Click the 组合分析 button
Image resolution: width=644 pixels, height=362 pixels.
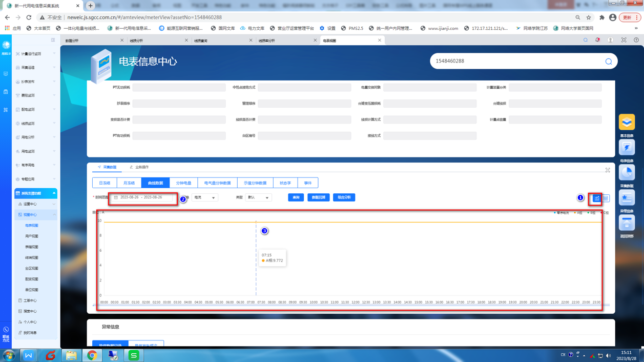(x=344, y=197)
